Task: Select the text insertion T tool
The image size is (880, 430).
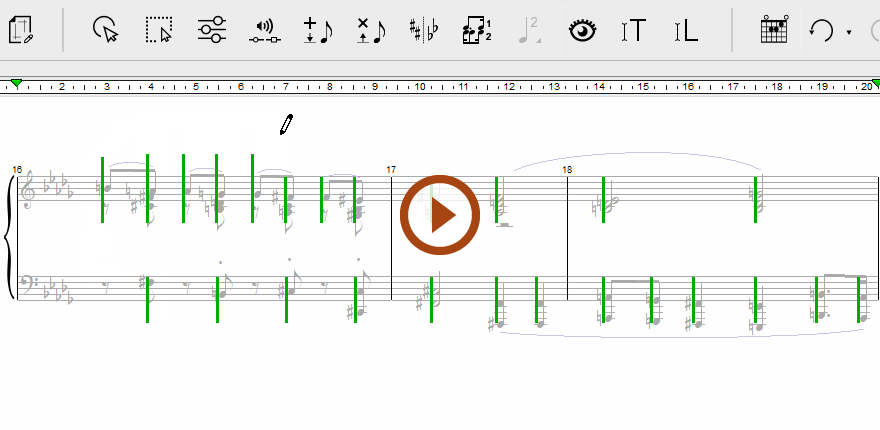Action: pyautogui.click(x=633, y=30)
